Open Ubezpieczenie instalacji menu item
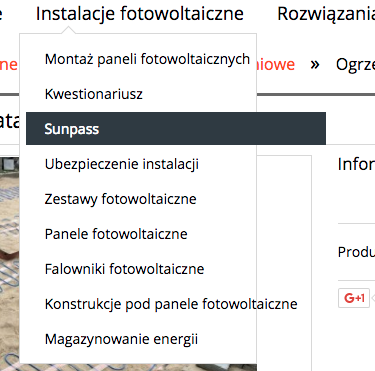The width and height of the screenshot is (375, 371). coord(122,164)
